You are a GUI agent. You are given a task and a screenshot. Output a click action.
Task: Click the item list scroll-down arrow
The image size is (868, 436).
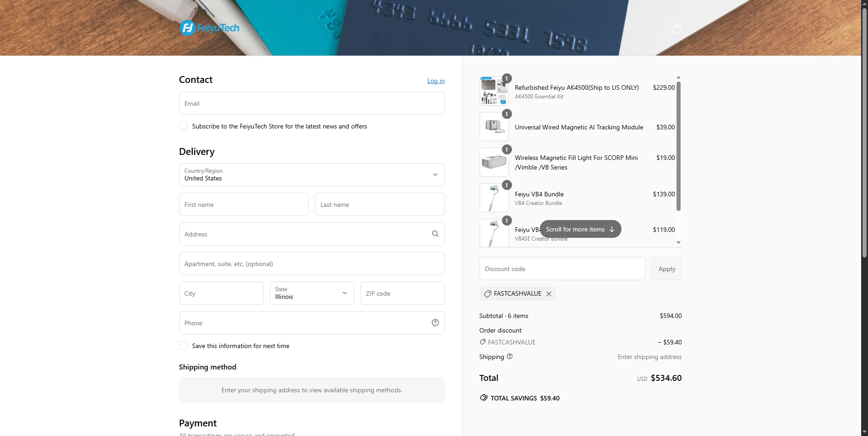(678, 242)
